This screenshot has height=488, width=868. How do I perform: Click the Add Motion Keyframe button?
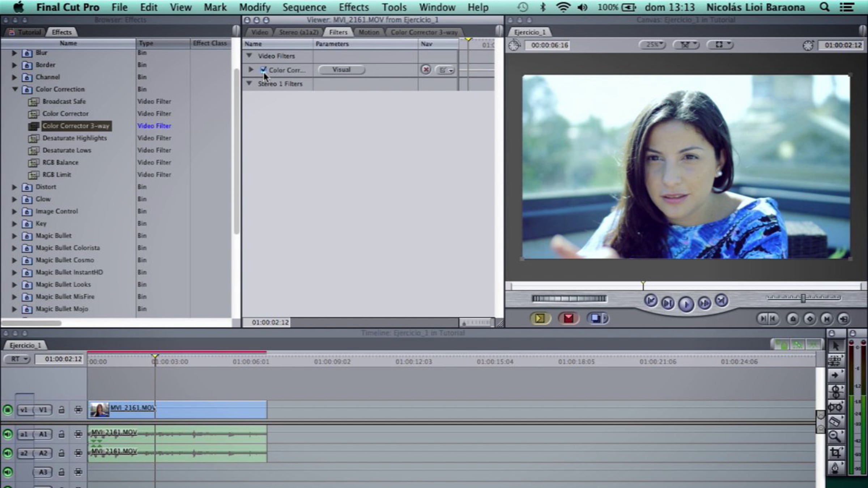(809, 319)
